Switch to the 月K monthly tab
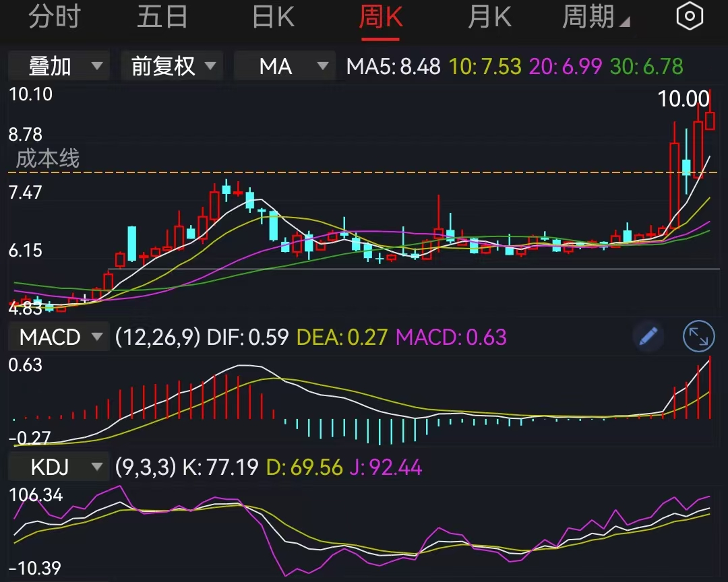The height and width of the screenshot is (582, 728). point(489,15)
